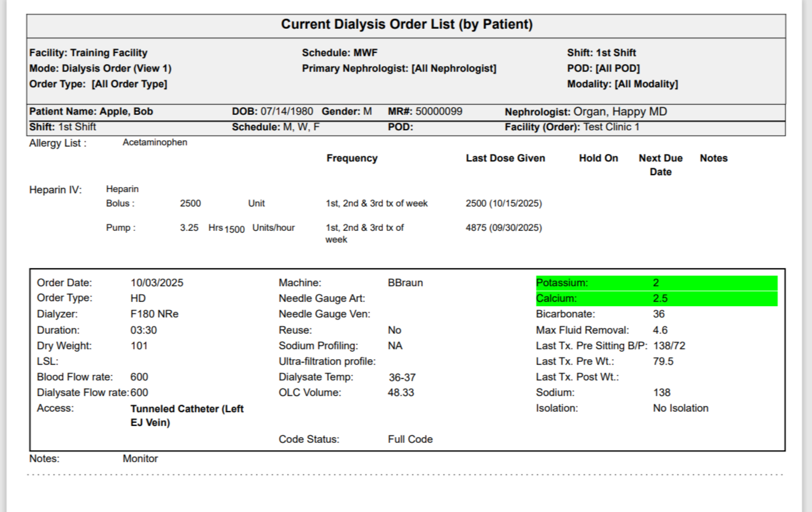Image resolution: width=812 pixels, height=512 pixels.
Task: Select the Dialyzer value 'F180 NRe'
Action: (154, 314)
